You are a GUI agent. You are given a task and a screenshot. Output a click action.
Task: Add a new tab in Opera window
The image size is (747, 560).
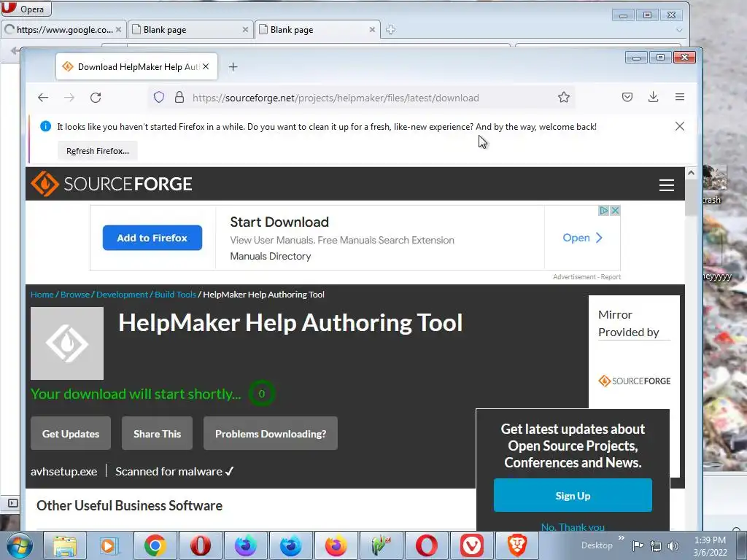391,29
